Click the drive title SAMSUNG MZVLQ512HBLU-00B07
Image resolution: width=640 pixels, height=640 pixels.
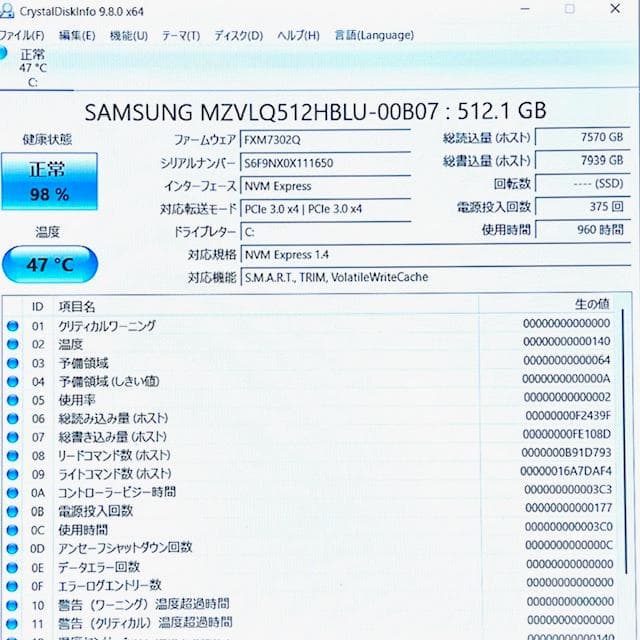261,112
